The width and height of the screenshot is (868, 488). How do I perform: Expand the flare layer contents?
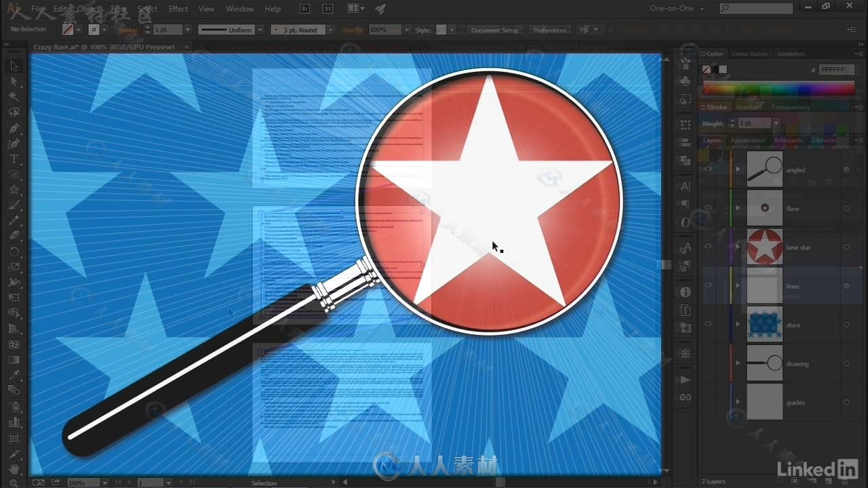(x=738, y=208)
